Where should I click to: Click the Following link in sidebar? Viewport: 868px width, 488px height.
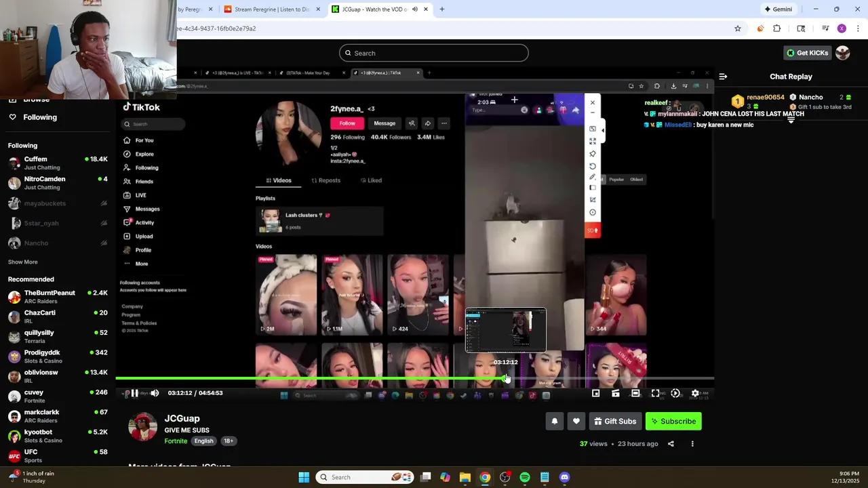[x=40, y=117]
